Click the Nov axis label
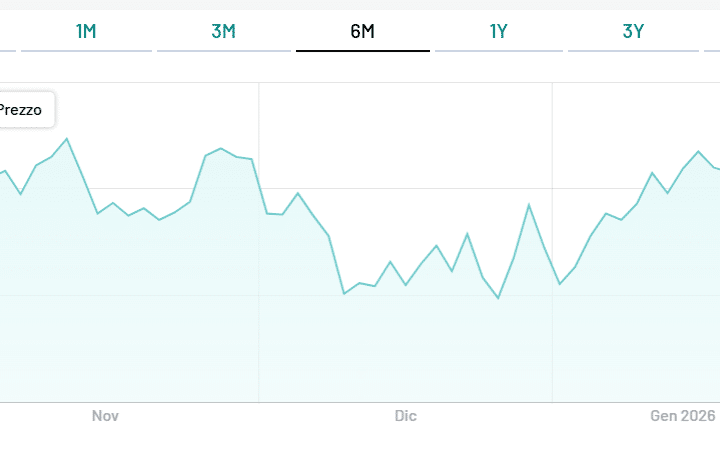The image size is (720, 453). click(105, 415)
